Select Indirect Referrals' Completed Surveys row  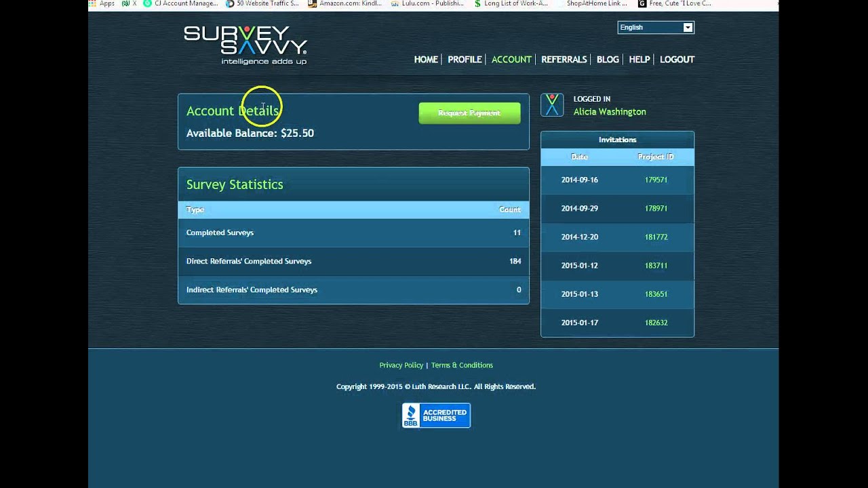(x=353, y=289)
